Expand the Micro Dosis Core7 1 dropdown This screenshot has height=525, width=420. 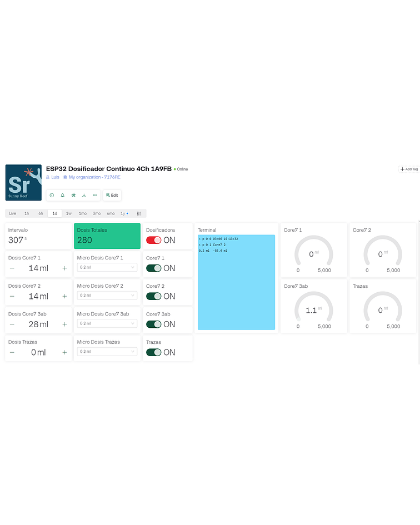tap(107, 267)
